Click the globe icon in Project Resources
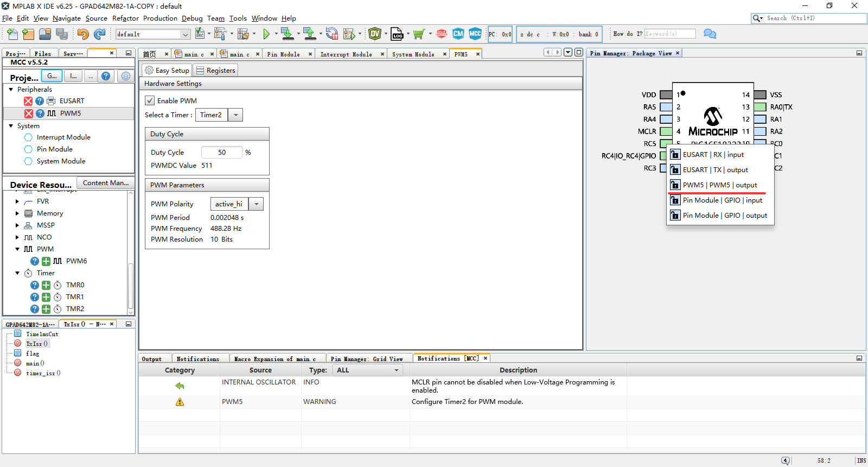The height and width of the screenshot is (467, 868). [126, 76]
